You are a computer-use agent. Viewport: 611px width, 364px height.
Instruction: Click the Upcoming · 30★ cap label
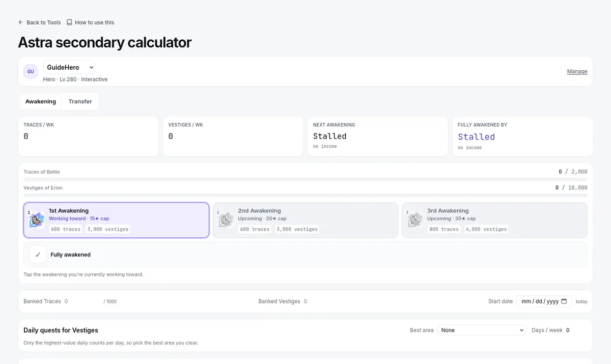[x=452, y=218]
